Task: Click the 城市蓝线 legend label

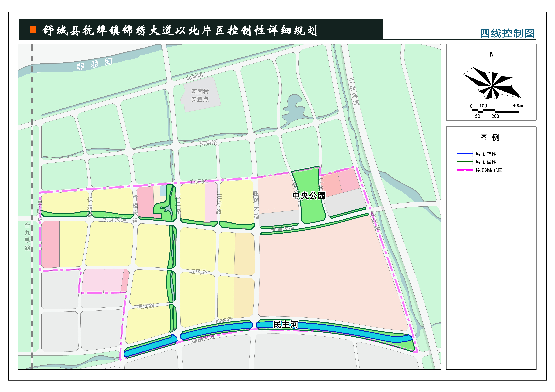Action: [x=486, y=154]
